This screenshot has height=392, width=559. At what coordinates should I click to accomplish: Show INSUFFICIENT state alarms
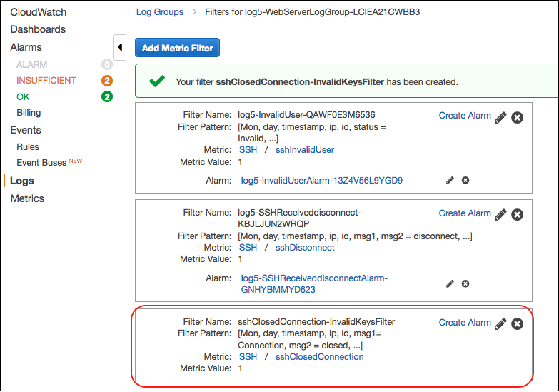46,81
